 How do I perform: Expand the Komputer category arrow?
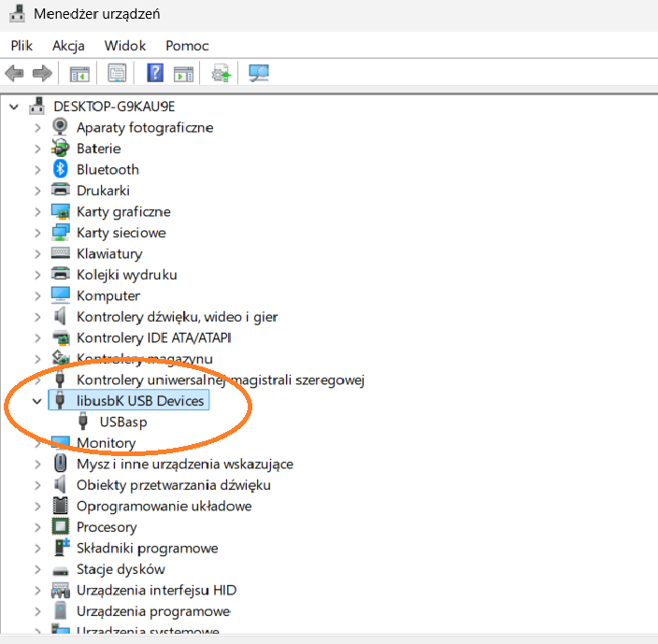pyautogui.click(x=37, y=295)
